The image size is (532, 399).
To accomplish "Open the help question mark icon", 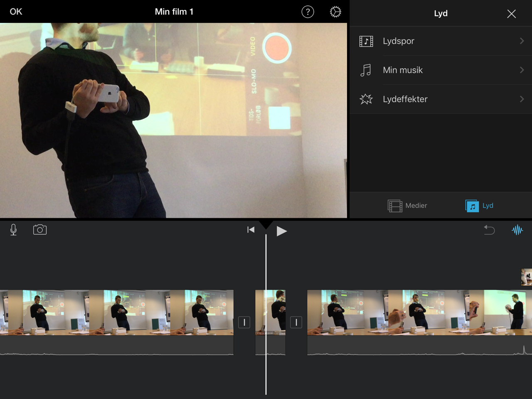I will click(308, 12).
